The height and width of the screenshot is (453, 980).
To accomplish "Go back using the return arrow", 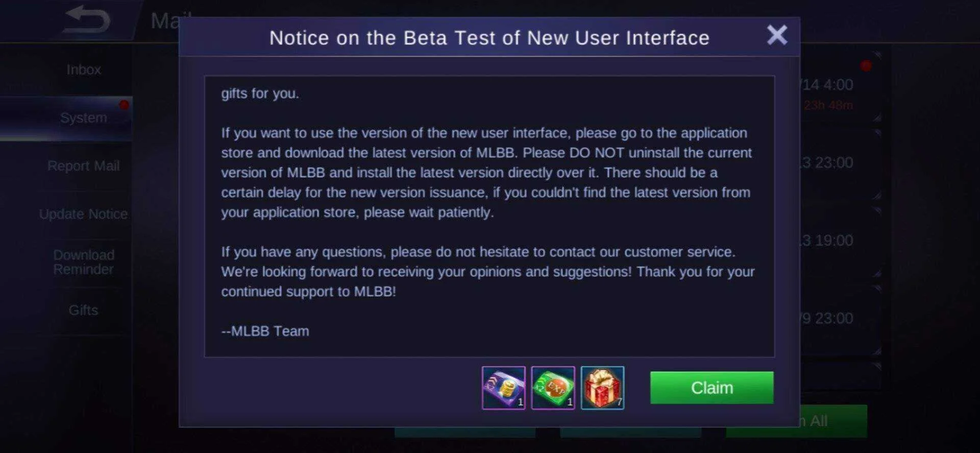I will [86, 19].
